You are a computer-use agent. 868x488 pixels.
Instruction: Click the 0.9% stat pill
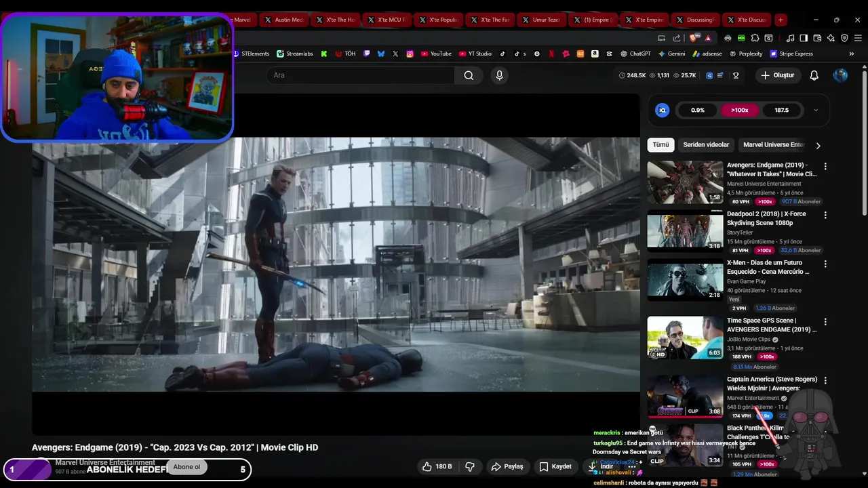(698, 110)
